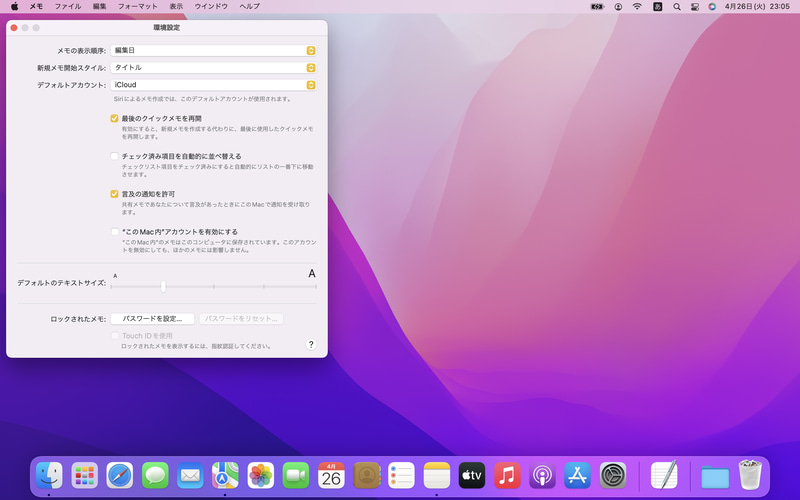Click date and time 4月26日(火) 23:05

click(x=757, y=7)
